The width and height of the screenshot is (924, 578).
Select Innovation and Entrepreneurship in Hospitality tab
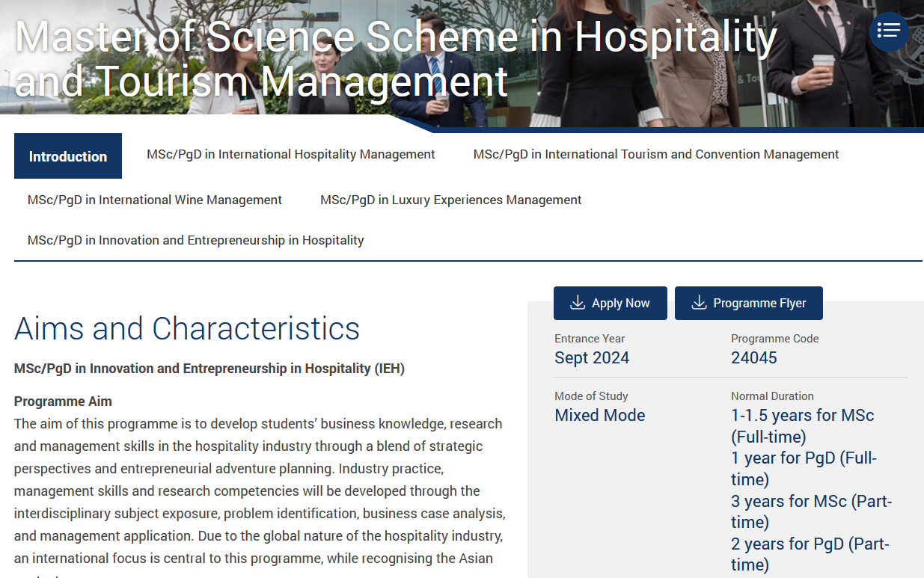pyautogui.click(x=195, y=240)
